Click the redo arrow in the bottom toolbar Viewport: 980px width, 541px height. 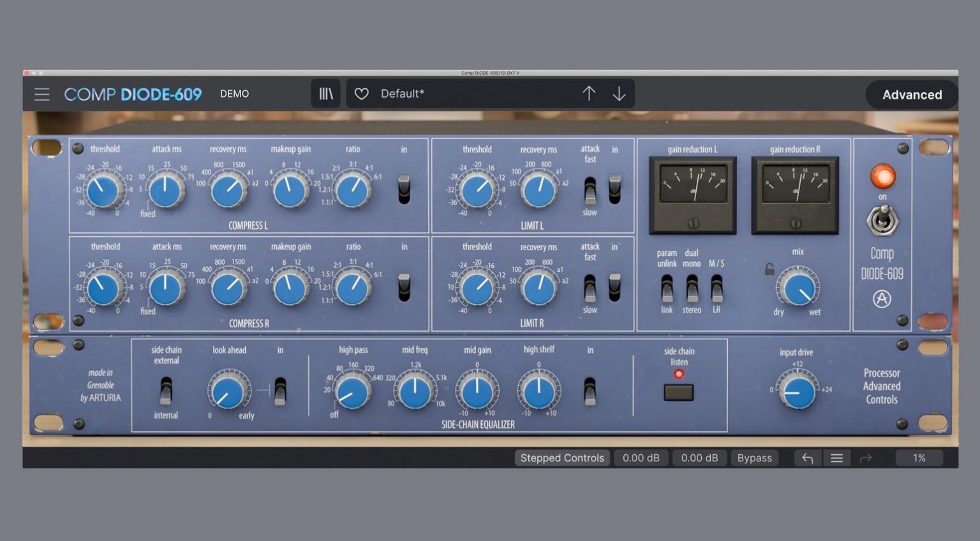866,457
